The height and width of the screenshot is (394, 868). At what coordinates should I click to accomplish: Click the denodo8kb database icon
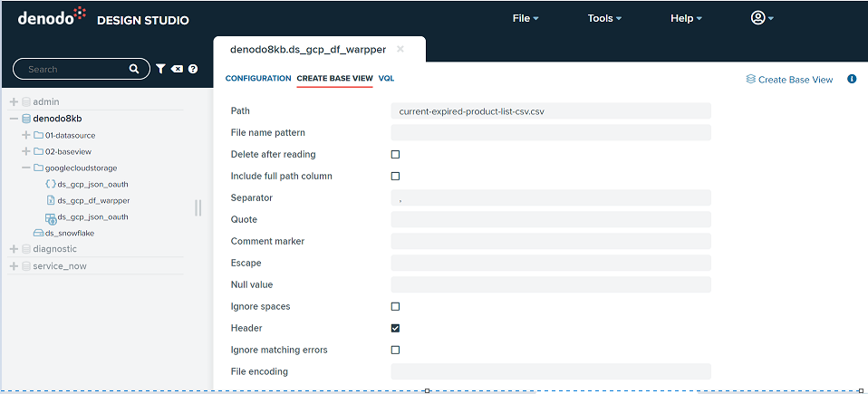26,119
